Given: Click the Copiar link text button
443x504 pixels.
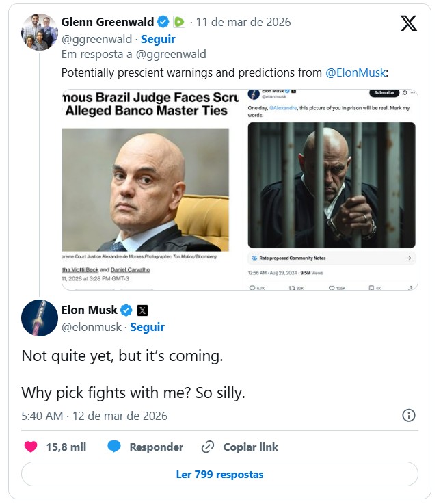Looking at the screenshot, I should 250,447.
